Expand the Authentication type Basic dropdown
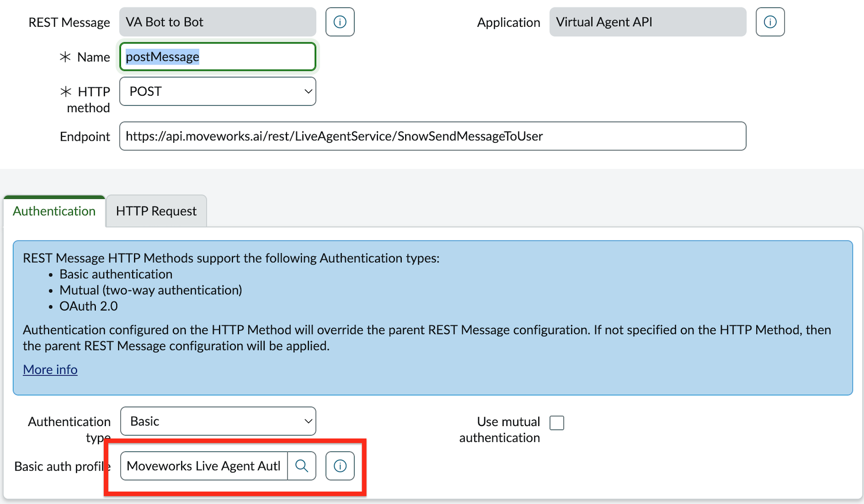The image size is (864, 504). (x=217, y=421)
